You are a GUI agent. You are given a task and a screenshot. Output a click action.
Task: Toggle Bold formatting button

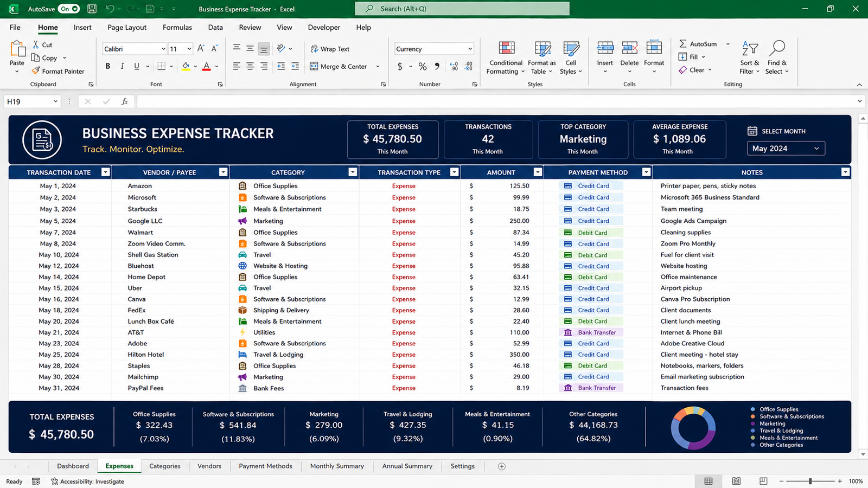coord(108,66)
